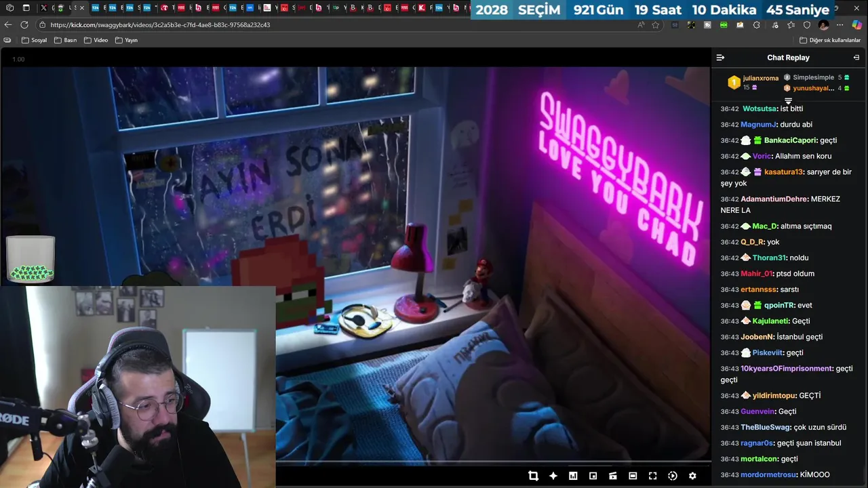
Task: Open the browser workspaces icon
Action: 10,8
